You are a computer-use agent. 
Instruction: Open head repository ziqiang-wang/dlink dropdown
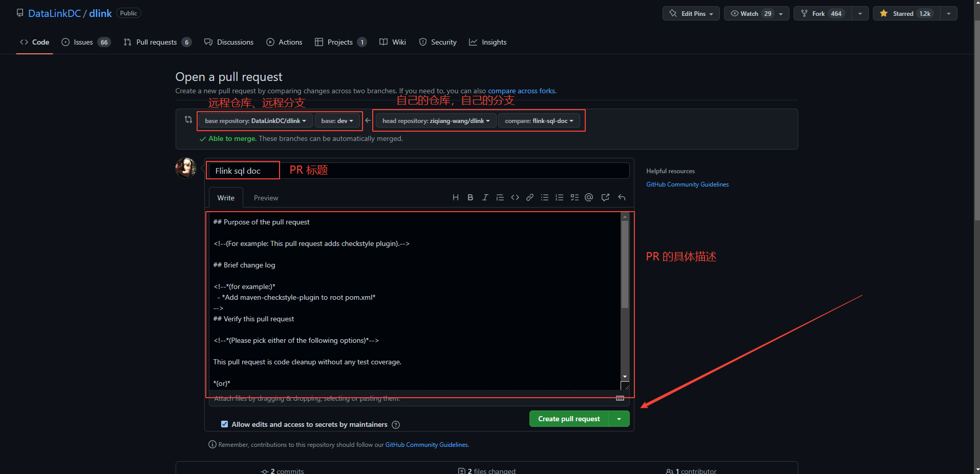436,121
